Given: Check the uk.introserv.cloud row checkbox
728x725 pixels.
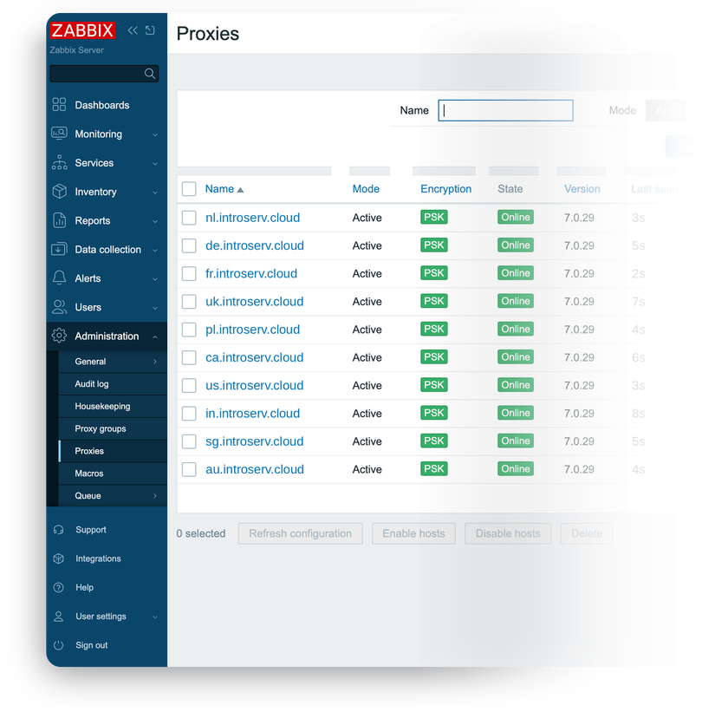Looking at the screenshot, I should (189, 302).
